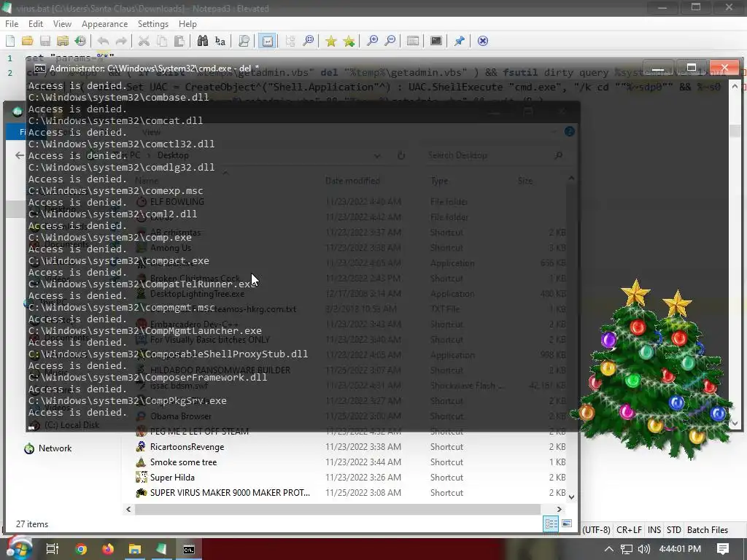Switch to Notepad3 taskbar icon
Viewport: 747px width, 560px height.
[x=161, y=549]
